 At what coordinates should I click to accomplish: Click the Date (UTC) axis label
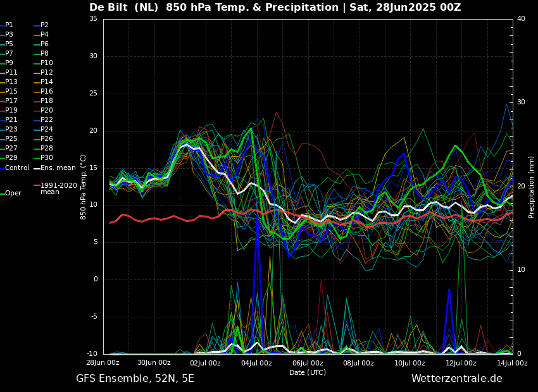[308, 372]
